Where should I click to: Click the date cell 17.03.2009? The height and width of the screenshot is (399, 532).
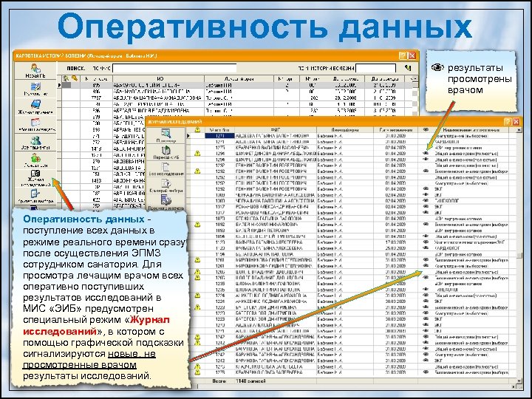tap(396, 242)
